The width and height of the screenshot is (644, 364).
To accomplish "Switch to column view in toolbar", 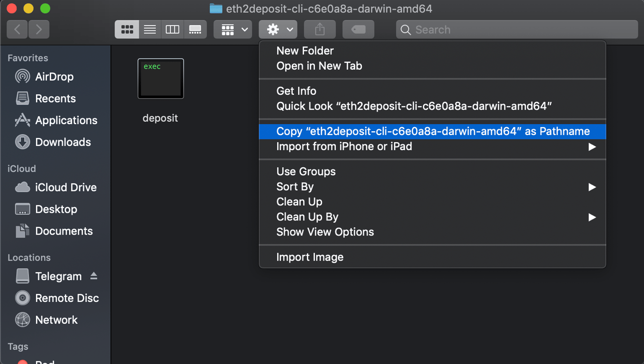I will [172, 29].
